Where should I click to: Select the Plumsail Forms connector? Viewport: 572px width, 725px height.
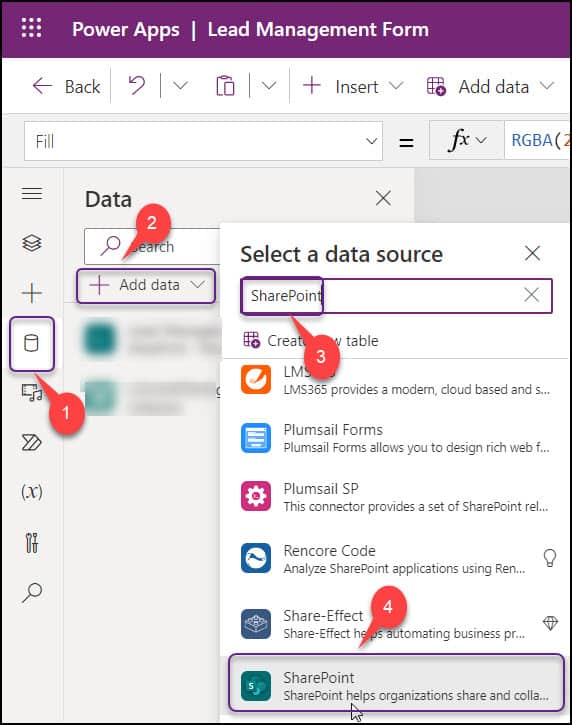396,438
